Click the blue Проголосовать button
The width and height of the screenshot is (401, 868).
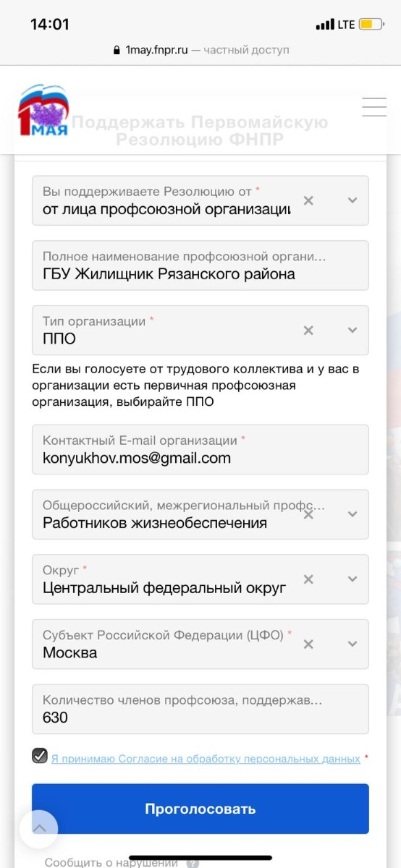[x=200, y=809]
